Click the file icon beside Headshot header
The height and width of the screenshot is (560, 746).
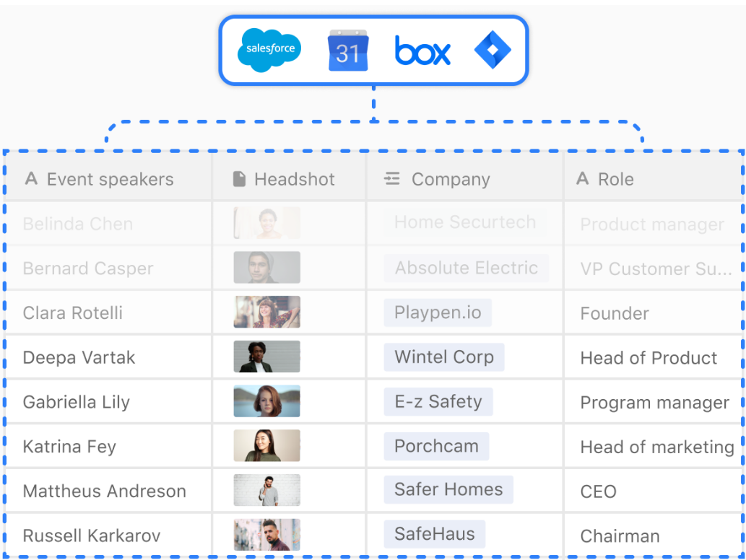[x=239, y=179]
